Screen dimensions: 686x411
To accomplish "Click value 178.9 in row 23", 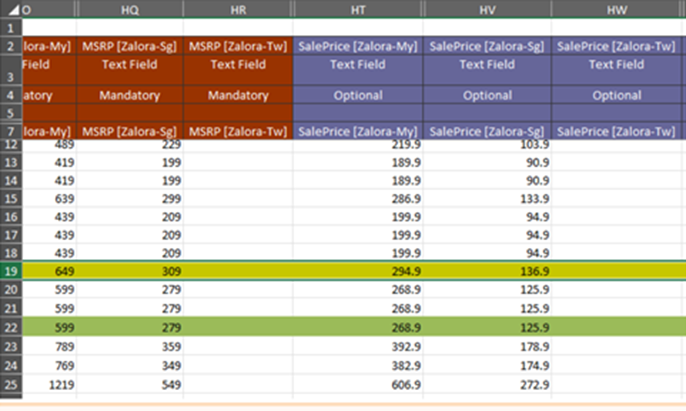I will pos(535,347).
